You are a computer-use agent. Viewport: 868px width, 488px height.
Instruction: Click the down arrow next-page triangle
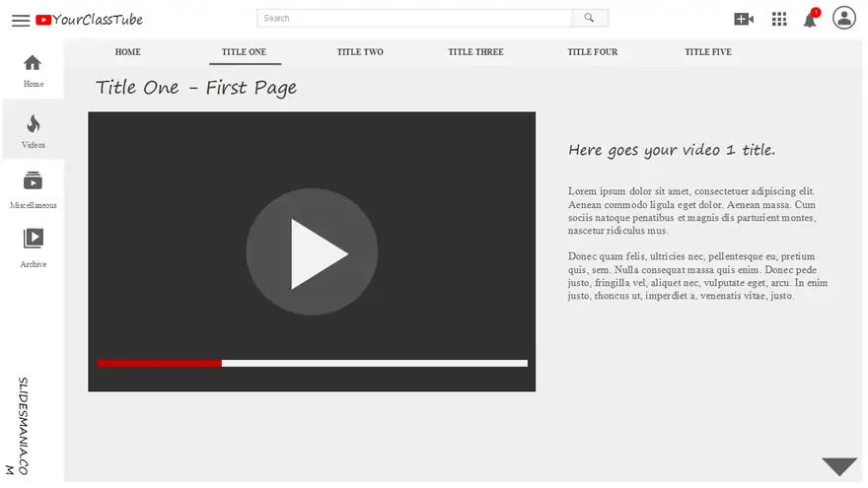tap(839, 466)
